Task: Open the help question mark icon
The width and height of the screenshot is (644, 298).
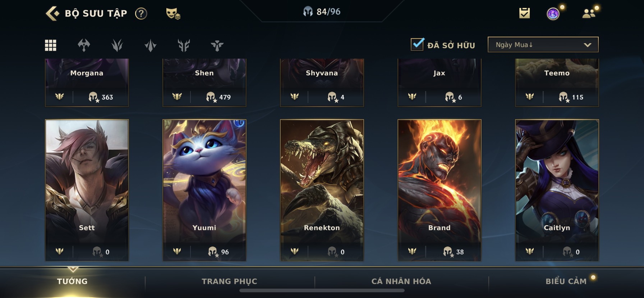Action: [x=141, y=14]
